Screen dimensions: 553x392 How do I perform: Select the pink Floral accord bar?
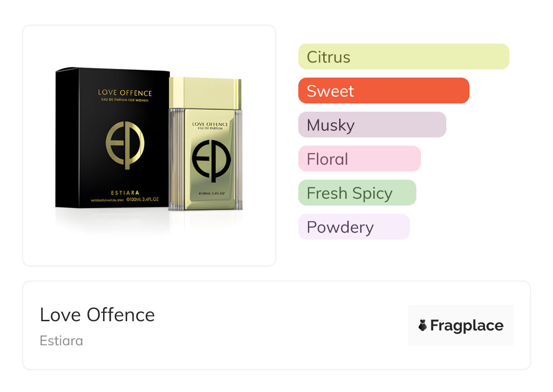[359, 159]
